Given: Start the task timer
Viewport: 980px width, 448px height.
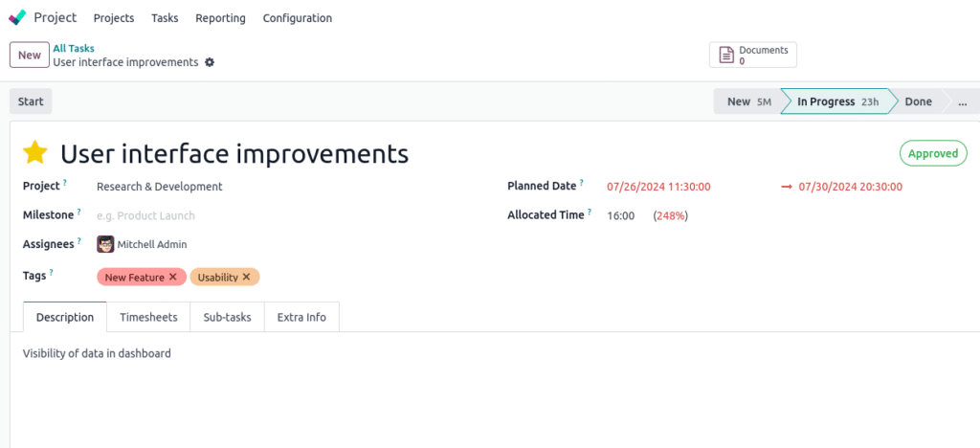Looking at the screenshot, I should coord(31,101).
